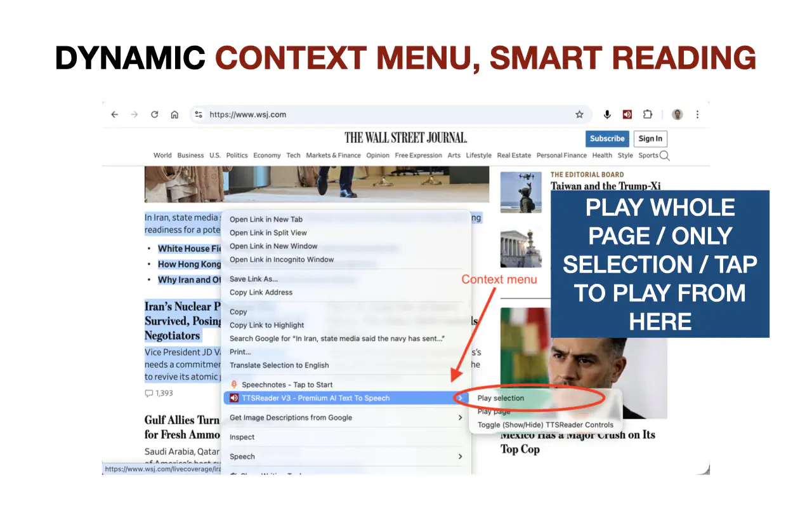Click the Sign In button
Image resolution: width=812 pixels, height=508 pixels.
click(x=650, y=138)
